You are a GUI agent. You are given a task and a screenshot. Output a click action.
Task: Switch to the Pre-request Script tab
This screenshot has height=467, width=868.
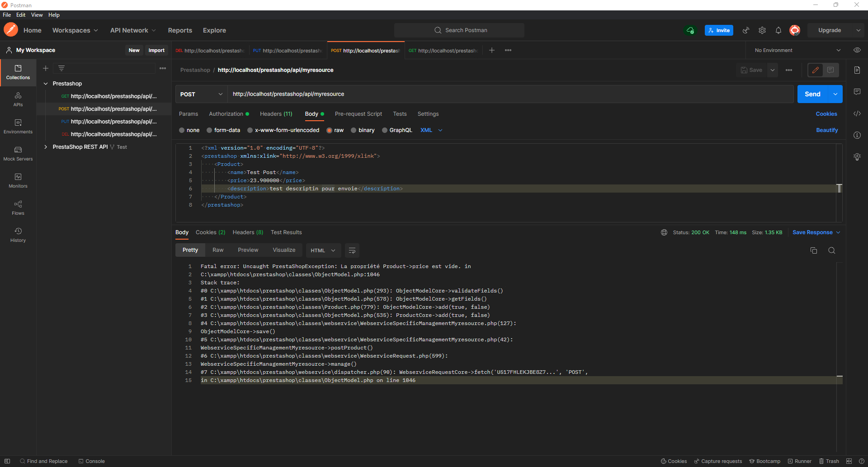(x=358, y=114)
